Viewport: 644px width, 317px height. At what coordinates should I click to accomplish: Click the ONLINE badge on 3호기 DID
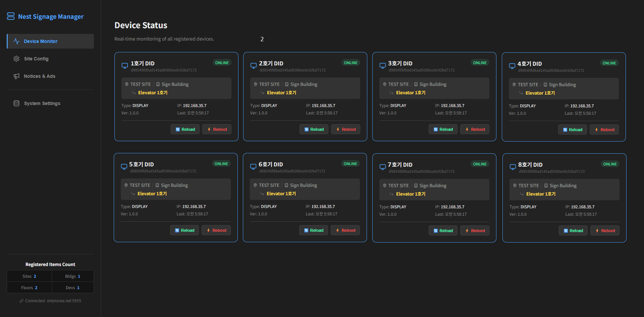pos(480,63)
